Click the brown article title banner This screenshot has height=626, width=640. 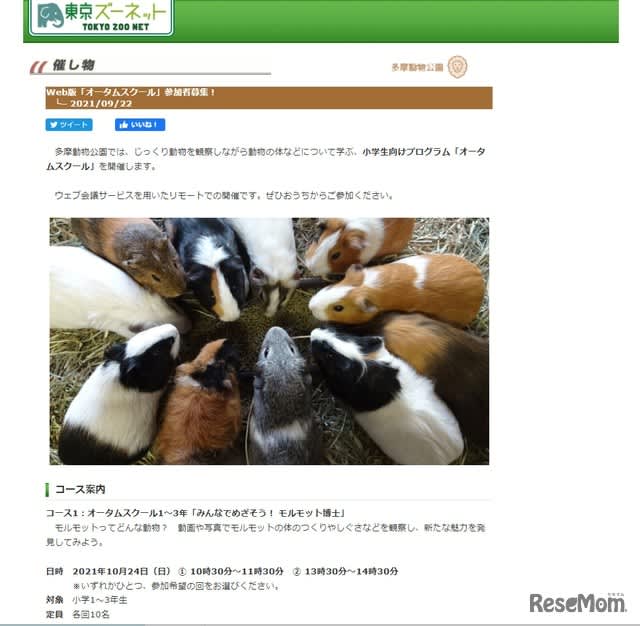269,98
